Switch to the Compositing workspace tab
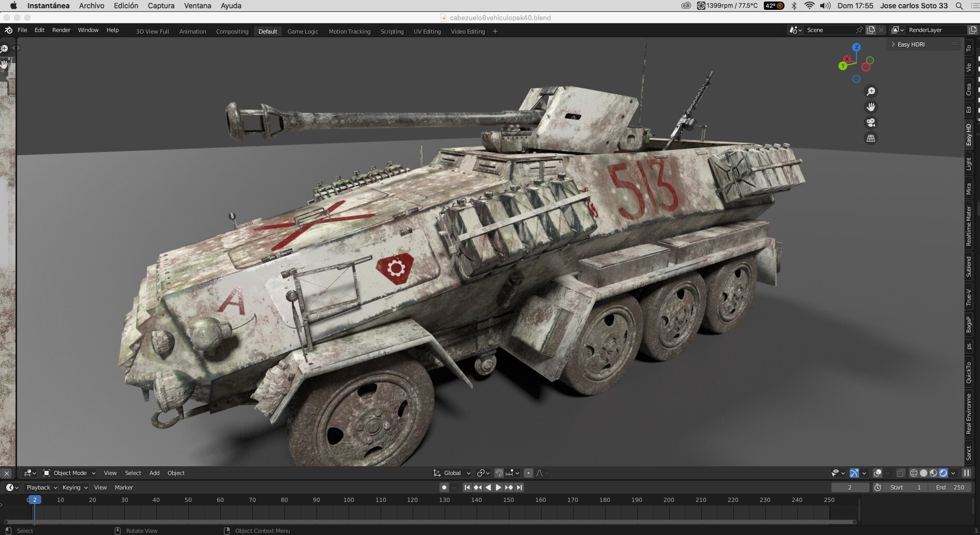Screen dimensions: 980x535 point(232,32)
